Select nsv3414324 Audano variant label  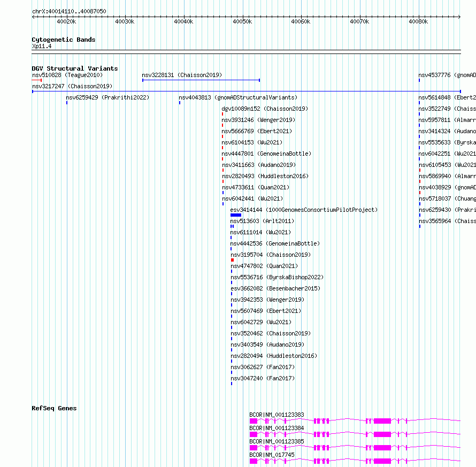point(447,131)
